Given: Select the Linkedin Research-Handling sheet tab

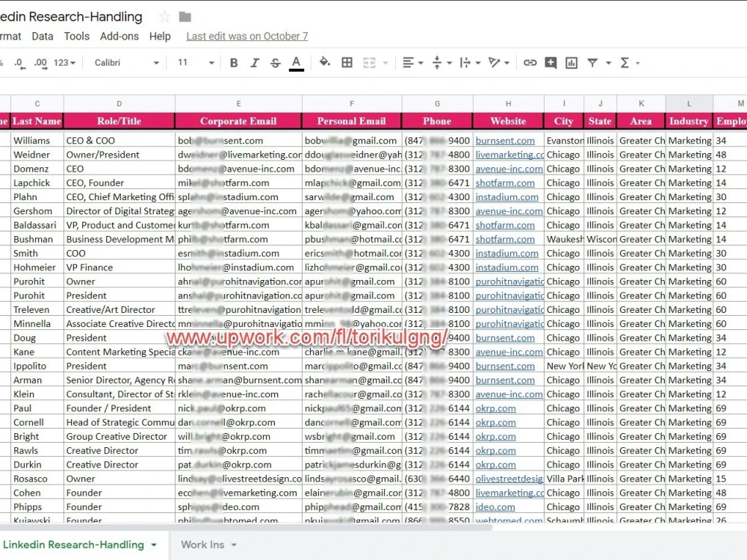Looking at the screenshot, I should pyautogui.click(x=73, y=544).
